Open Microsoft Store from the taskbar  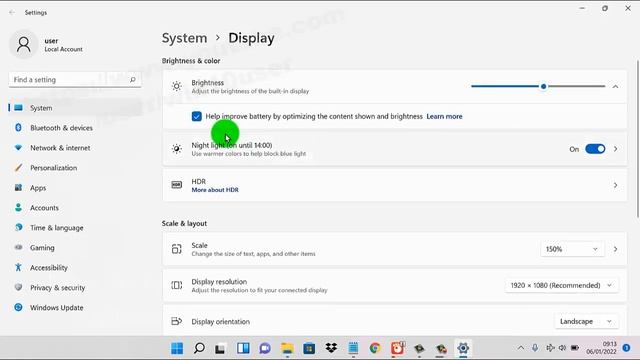pos(309,348)
